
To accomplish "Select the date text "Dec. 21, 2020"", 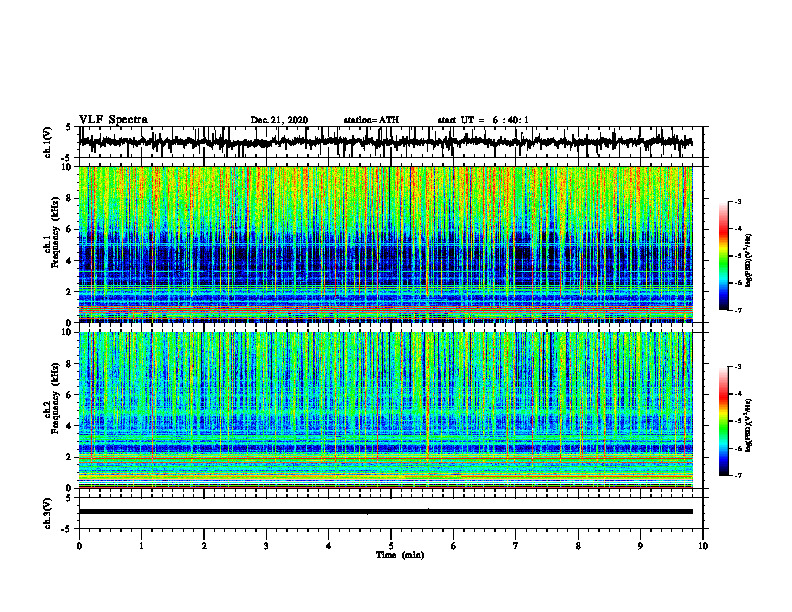I will point(279,120).
